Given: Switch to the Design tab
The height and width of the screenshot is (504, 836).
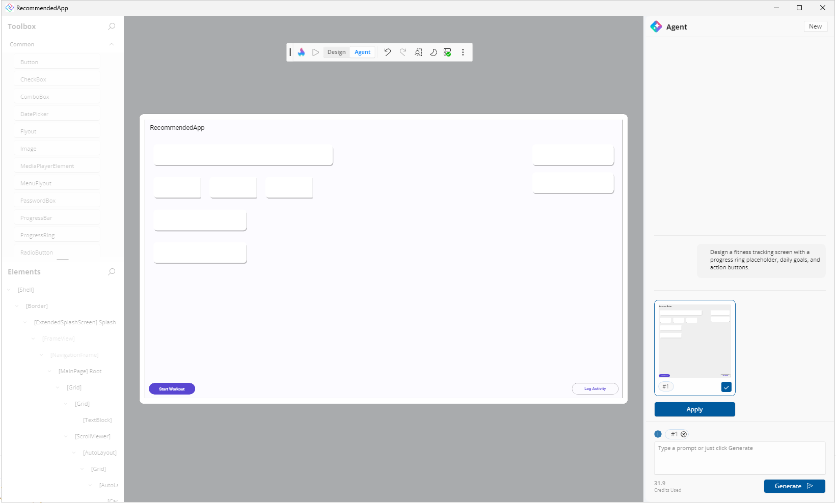Looking at the screenshot, I should tap(336, 52).
